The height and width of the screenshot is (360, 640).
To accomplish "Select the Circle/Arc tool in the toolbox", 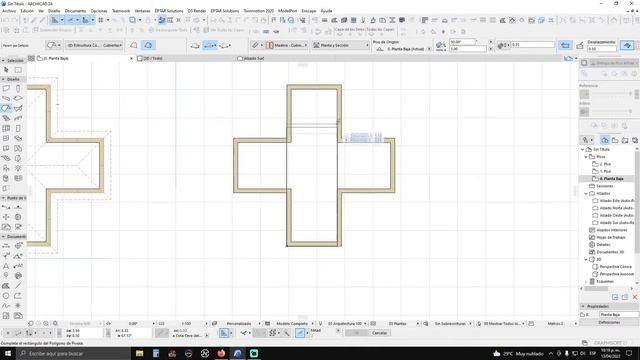I will (x=6, y=296).
